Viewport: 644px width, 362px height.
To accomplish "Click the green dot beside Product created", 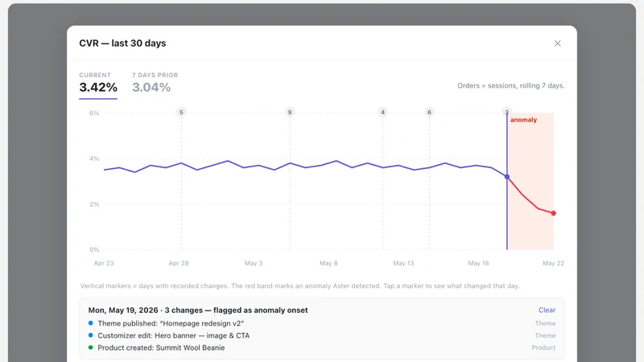I will 91,348.
